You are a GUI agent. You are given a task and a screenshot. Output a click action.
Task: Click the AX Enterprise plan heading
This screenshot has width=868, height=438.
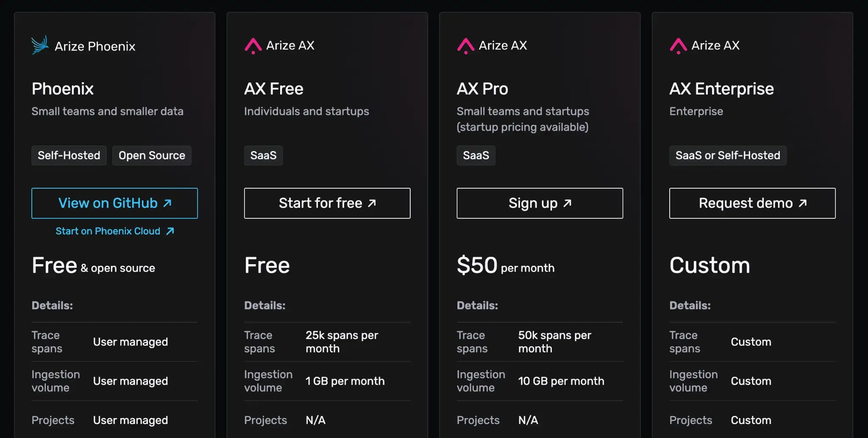tap(721, 89)
